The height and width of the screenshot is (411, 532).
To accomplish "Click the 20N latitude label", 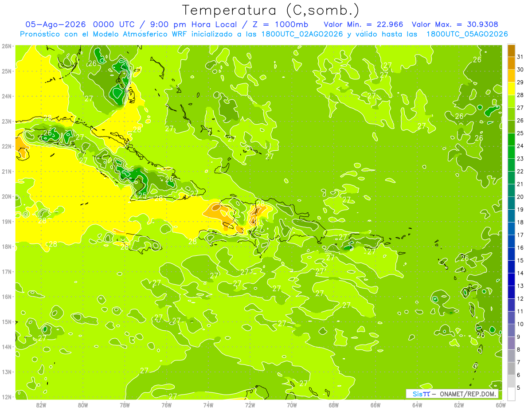I will pyautogui.click(x=7, y=196).
